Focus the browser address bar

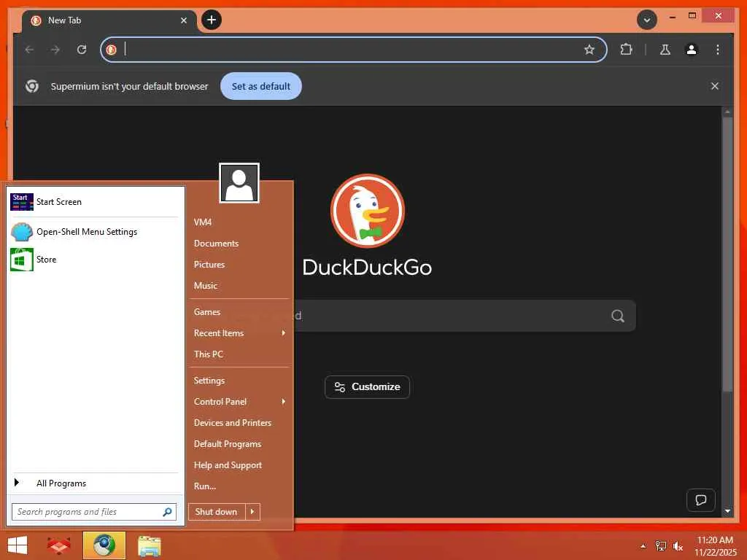(x=354, y=50)
